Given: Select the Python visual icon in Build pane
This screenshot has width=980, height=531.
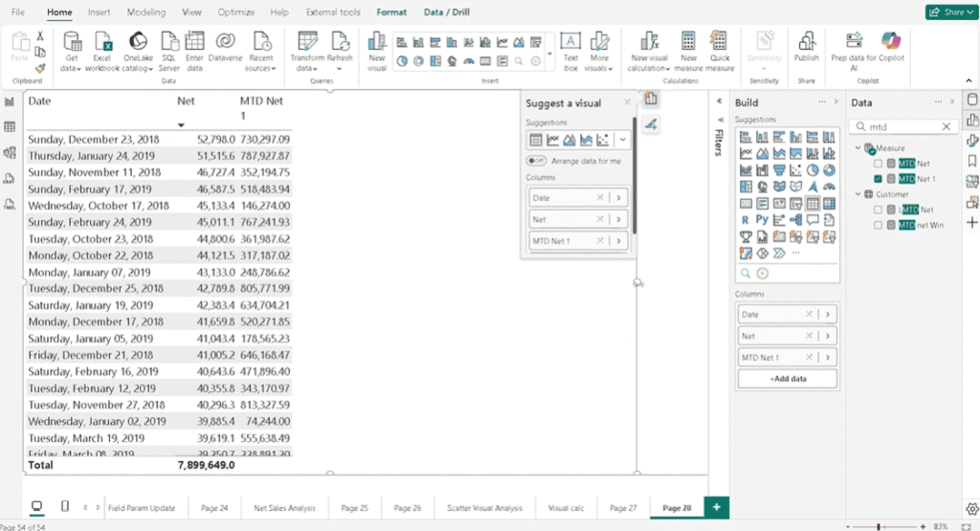Looking at the screenshot, I should (762, 219).
